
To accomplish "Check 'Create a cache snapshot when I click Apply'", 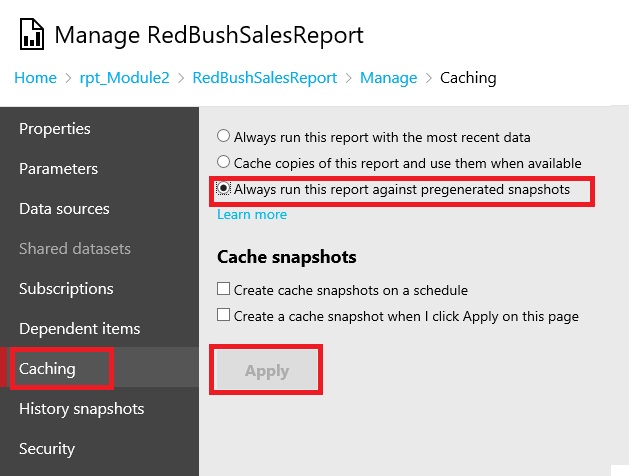I will click(224, 316).
